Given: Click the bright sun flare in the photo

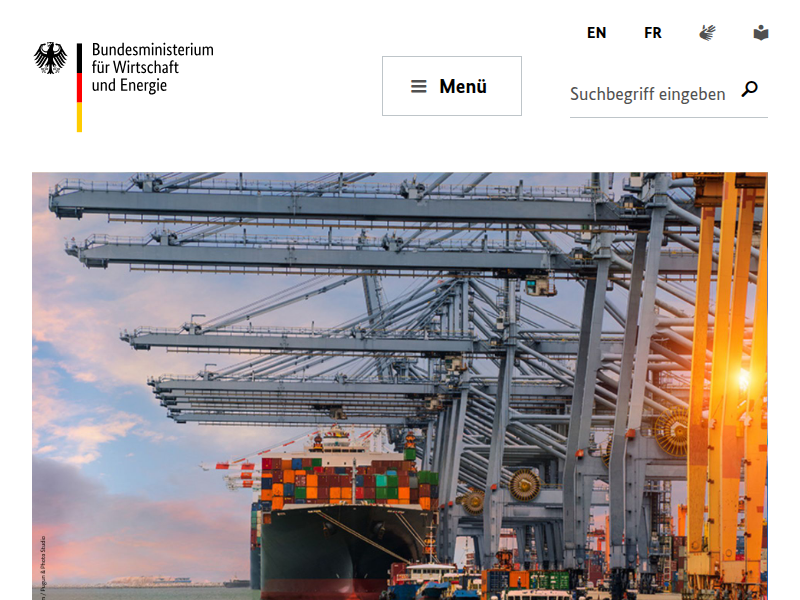Looking at the screenshot, I should (746, 379).
